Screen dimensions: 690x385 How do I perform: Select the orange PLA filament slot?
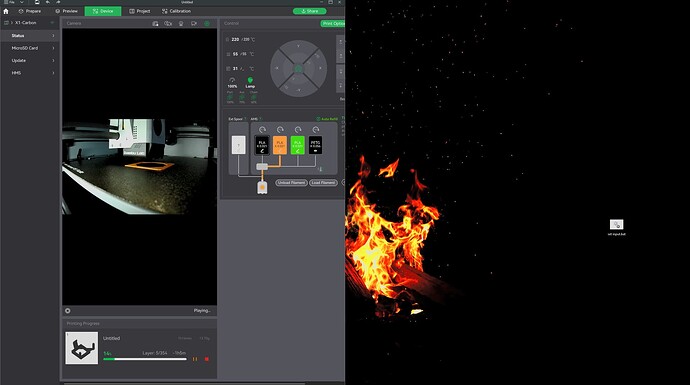pos(280,145)
